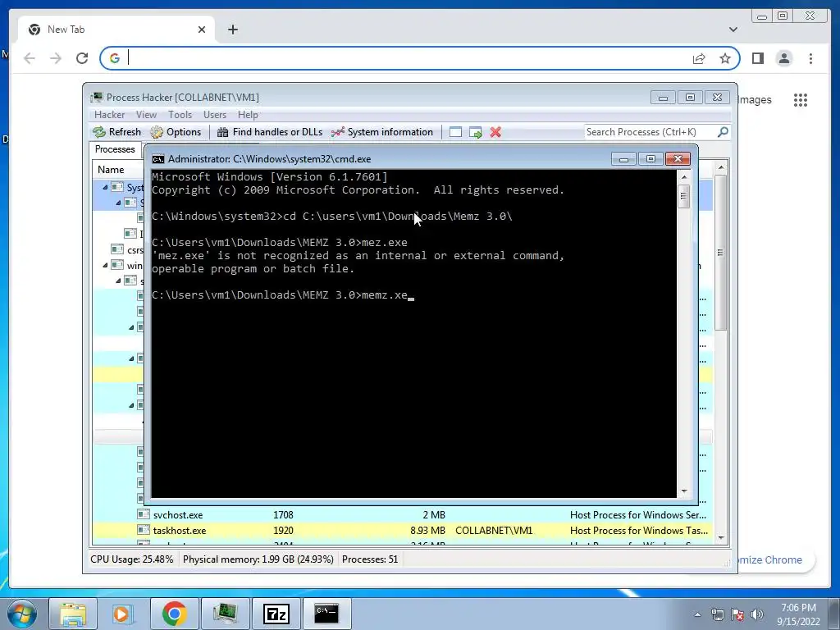Click the find window icon in toolbar
Viewport: 840px width, 630px height.
click(455, 132)
